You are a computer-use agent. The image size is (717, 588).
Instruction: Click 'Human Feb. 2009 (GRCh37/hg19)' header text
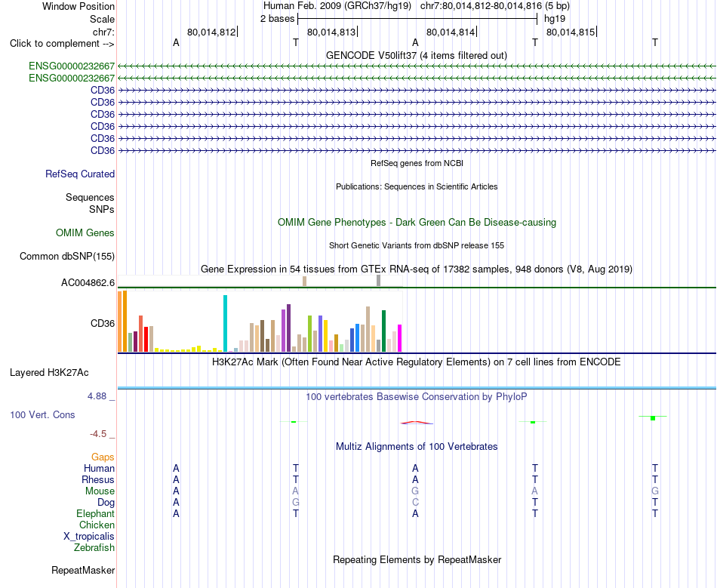[x=337, y=6]
